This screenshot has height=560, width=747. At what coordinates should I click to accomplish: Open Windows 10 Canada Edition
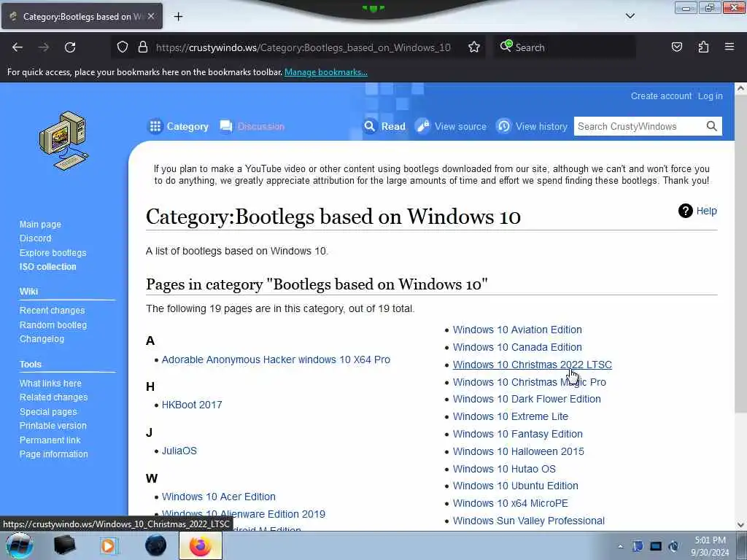pos(517,347)
